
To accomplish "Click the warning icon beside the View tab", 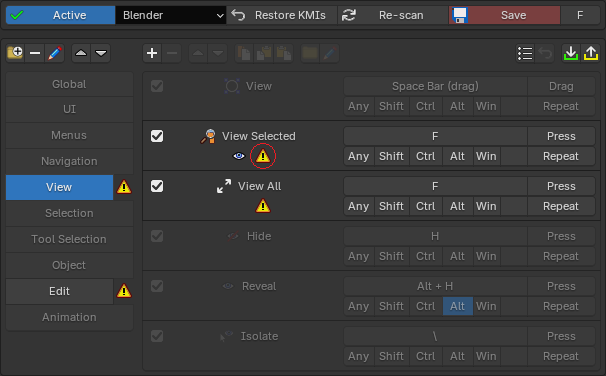I will click(x=124, y=187).
